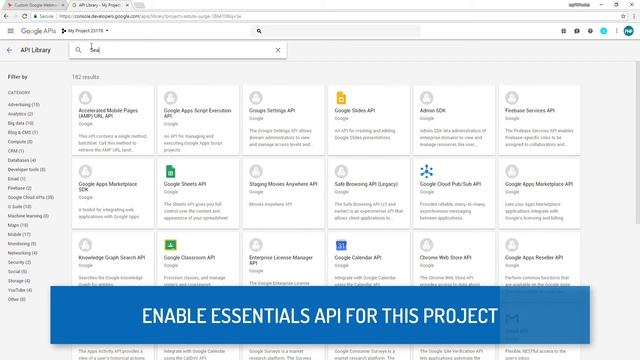This screenshot has width=640, height=360.
Task: Filter by Machine learning category
Action: tap(28, 216)
